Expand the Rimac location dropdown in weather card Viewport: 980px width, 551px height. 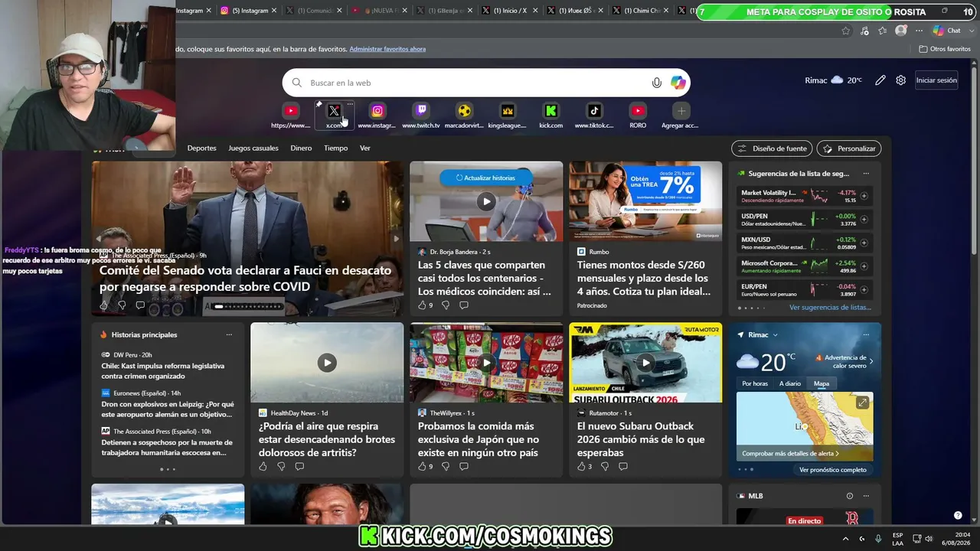(775, 335)
